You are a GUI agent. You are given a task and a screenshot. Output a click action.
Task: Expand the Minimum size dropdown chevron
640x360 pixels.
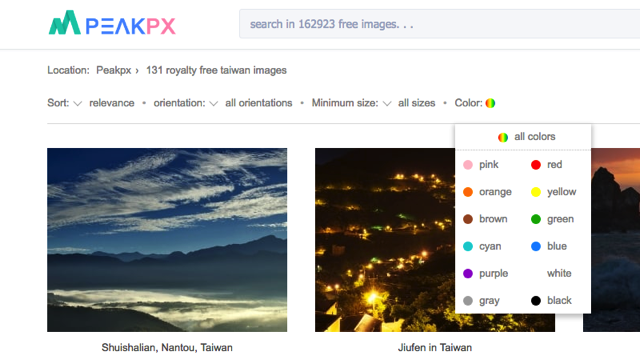click(387, 104)
